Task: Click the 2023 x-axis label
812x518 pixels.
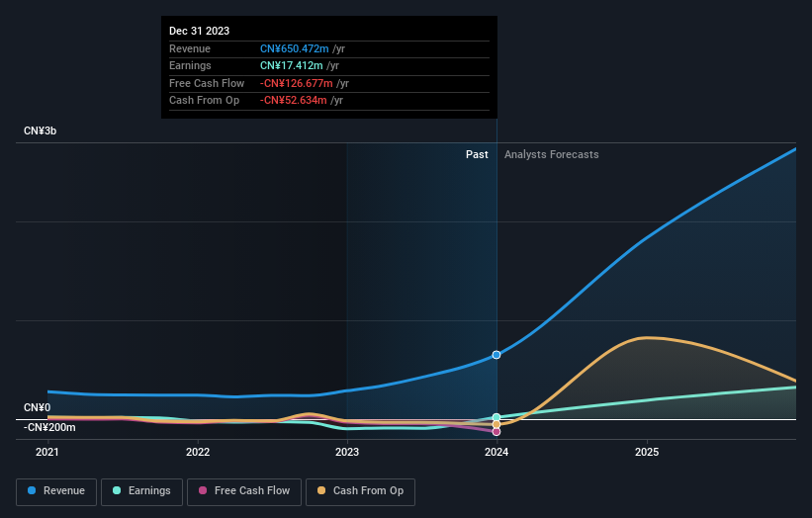Action: [x=347, y=453]
